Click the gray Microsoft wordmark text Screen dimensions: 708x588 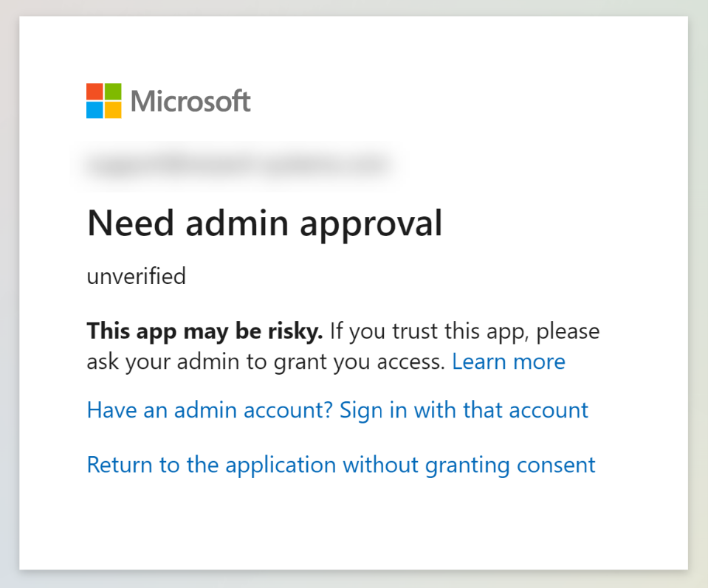pyautogui.click(x=190, y=101)
